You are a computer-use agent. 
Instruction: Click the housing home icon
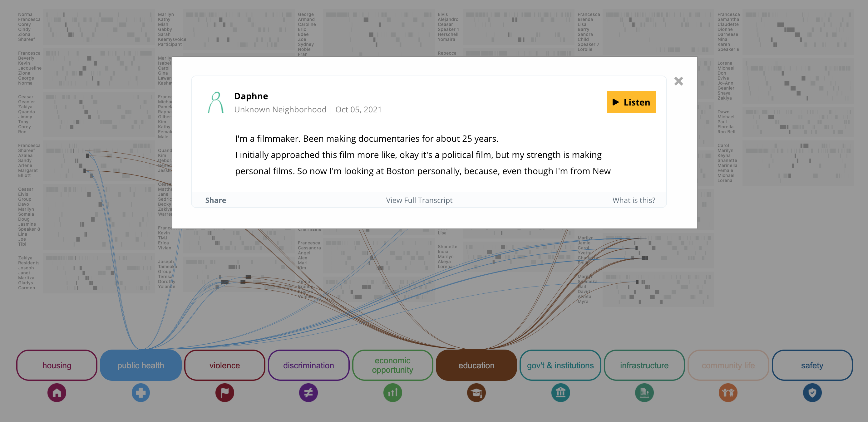tap(57, 393)
